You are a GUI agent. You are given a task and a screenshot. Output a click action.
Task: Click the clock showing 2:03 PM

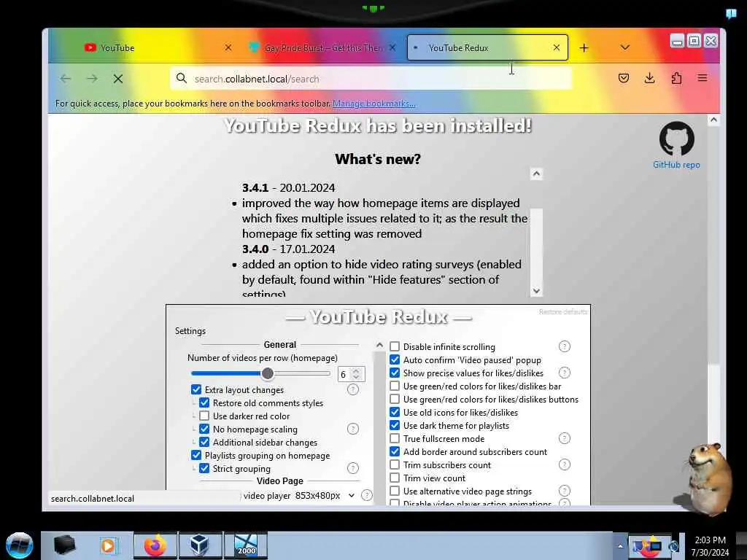pos(710,540)
